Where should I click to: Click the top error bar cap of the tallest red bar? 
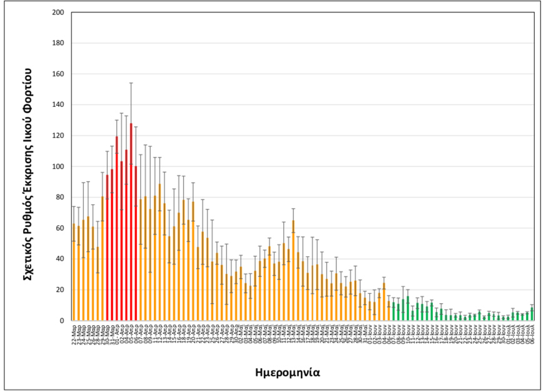[131, 83]
